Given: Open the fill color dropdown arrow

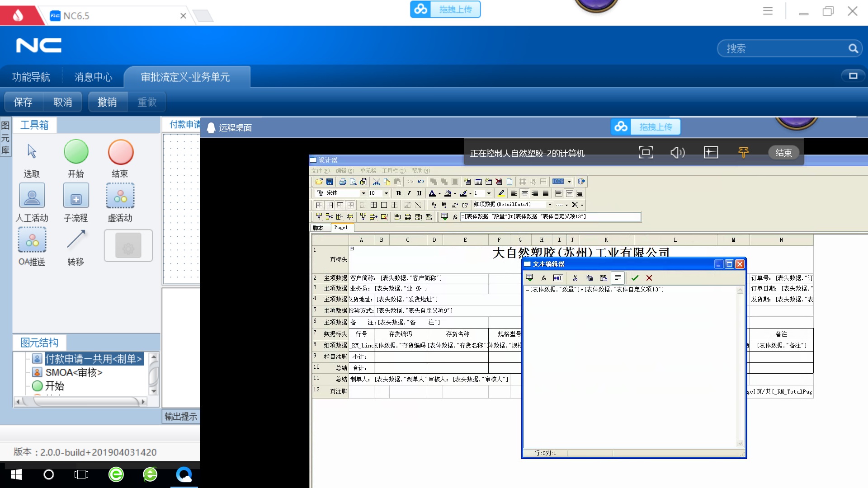Looking at the screenshot, I should 455,194.
